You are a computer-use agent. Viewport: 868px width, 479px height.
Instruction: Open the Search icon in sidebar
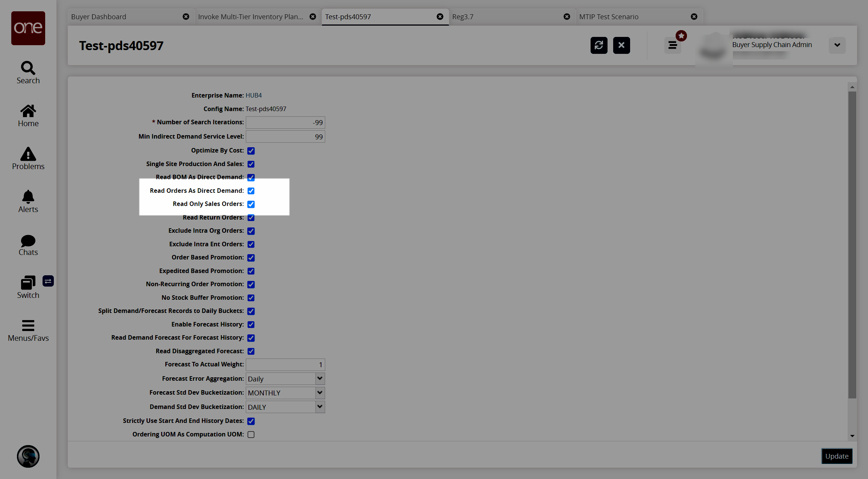(x=28, y=73)
